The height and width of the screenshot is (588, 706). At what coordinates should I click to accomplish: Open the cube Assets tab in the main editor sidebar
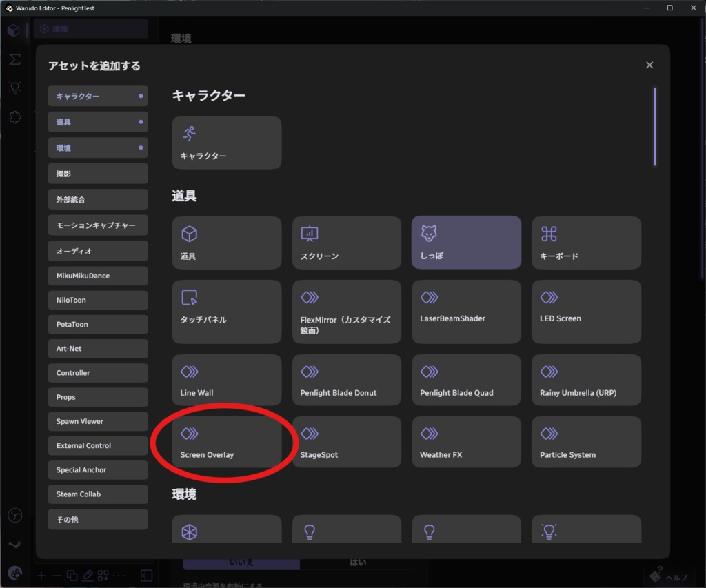click(14, 30)
